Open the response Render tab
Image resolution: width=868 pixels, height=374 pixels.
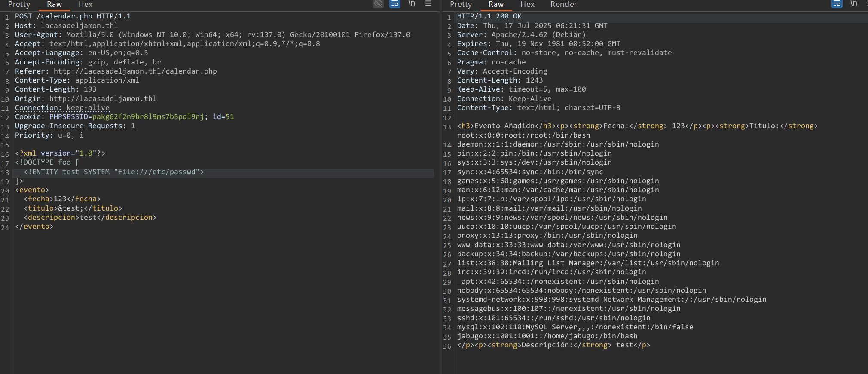(563, 4)
